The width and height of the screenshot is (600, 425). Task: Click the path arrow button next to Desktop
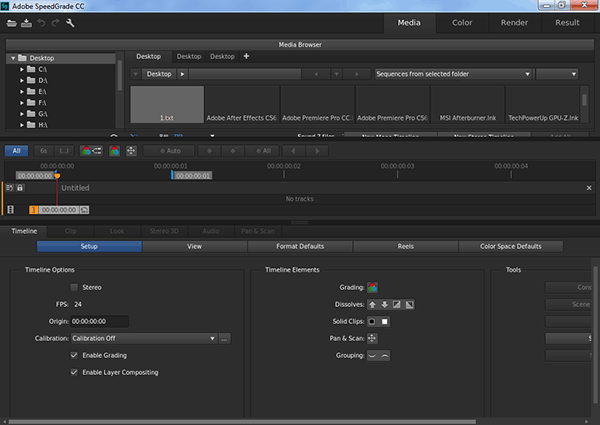pos(182,74)
